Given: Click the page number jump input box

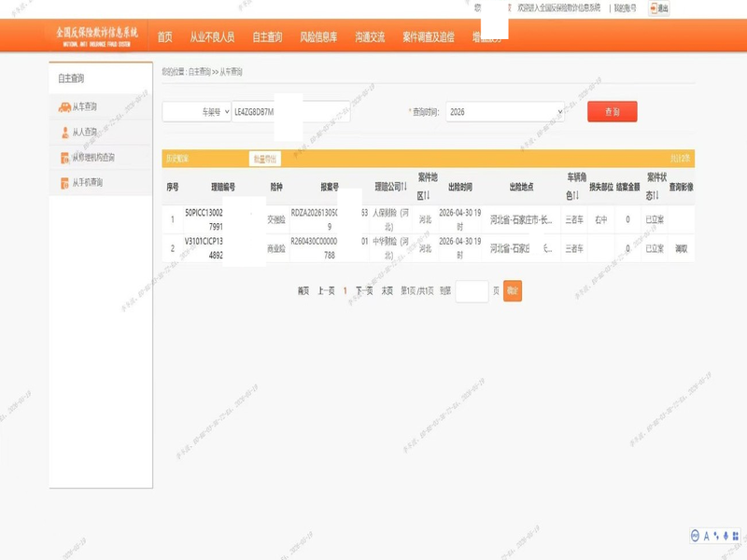Looking at the screenshot, I should 472,291.
